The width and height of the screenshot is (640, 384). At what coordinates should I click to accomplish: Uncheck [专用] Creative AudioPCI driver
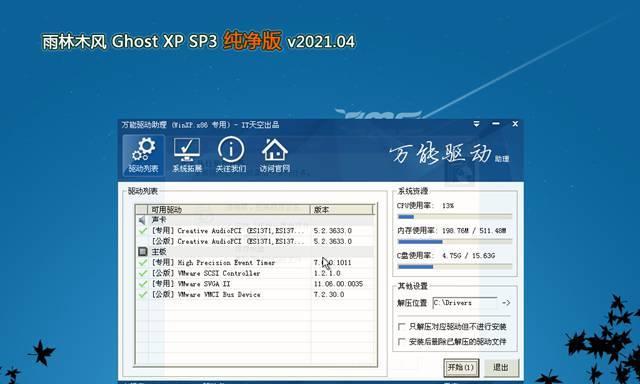click(142, 231)
